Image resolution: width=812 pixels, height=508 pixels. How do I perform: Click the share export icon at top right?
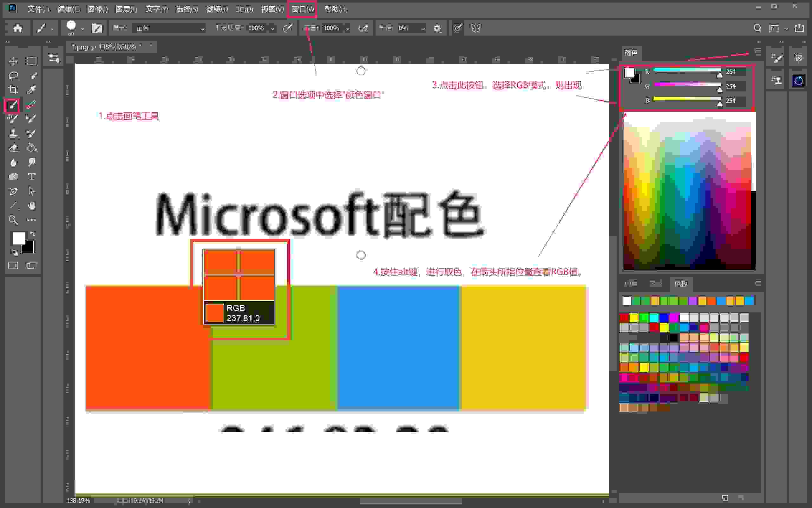pos(799,28)
